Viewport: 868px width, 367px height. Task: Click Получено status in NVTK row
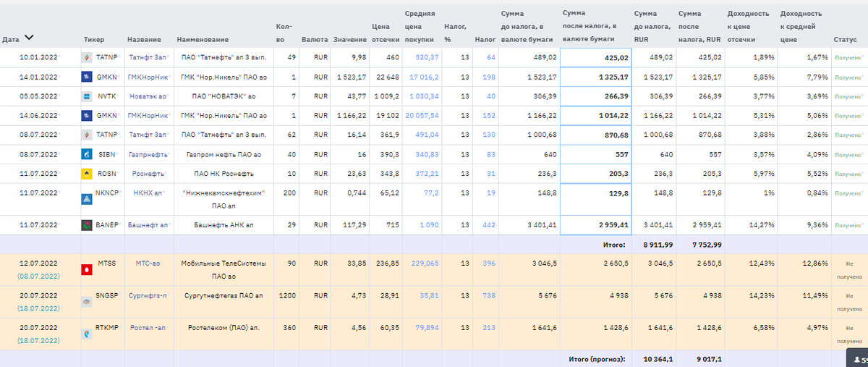[848, 96]
